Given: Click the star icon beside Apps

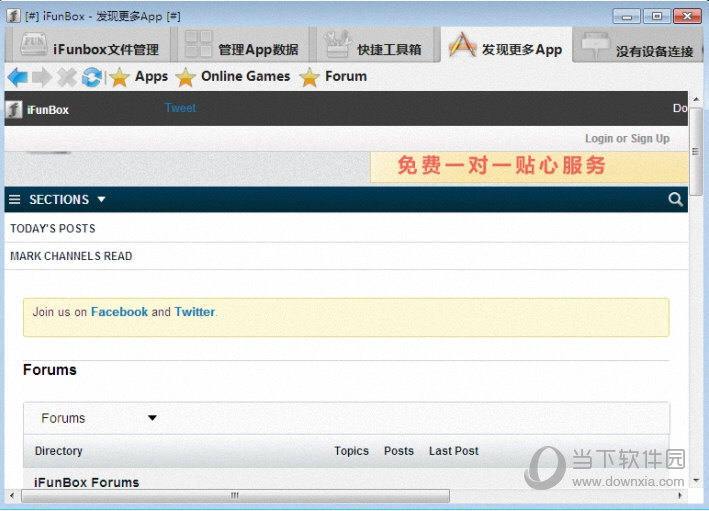Looking at the screenshot, I should click(119, 77).
